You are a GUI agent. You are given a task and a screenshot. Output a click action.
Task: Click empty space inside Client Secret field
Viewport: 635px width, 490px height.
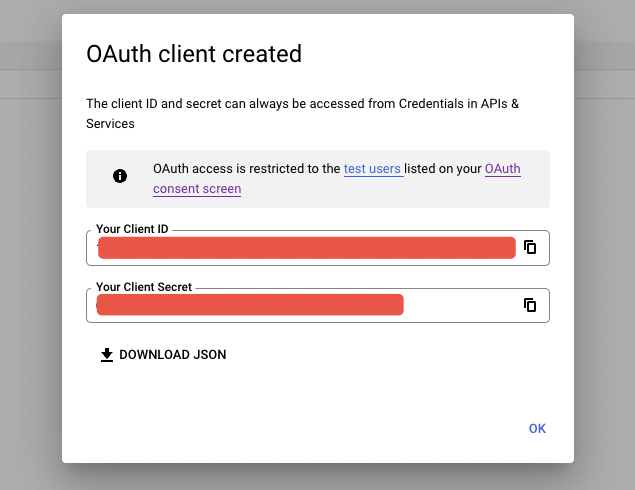462,305
